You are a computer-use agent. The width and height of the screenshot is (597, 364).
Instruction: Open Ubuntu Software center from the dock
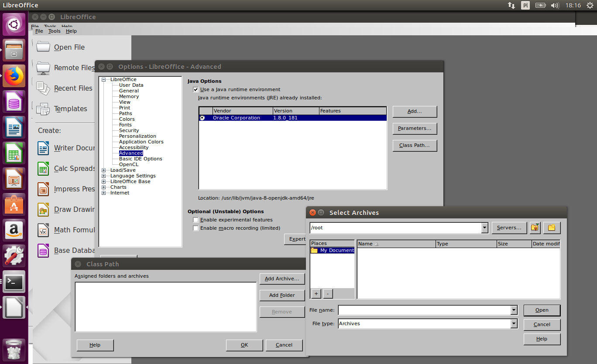click(x=14, y=205)
